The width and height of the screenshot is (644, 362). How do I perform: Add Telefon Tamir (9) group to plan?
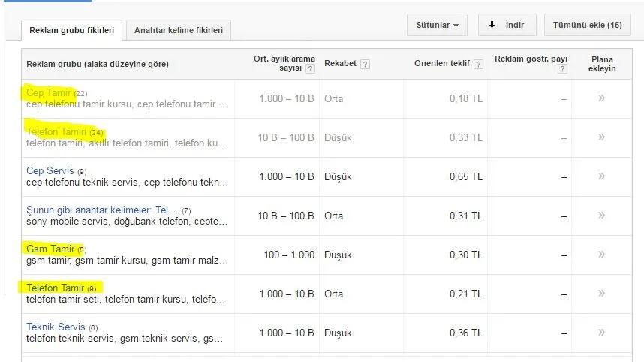pos(602,294)
